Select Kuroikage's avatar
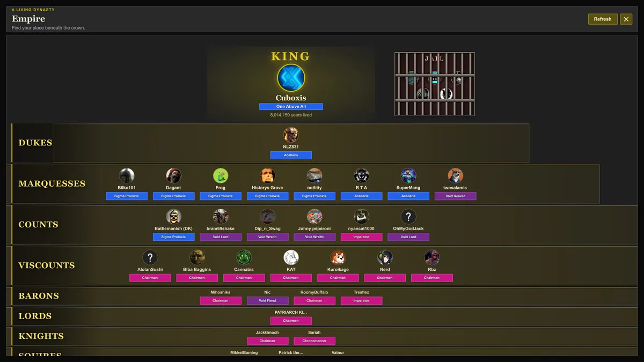The width and height of the screenshot is (644, 362). pos(338,257)
